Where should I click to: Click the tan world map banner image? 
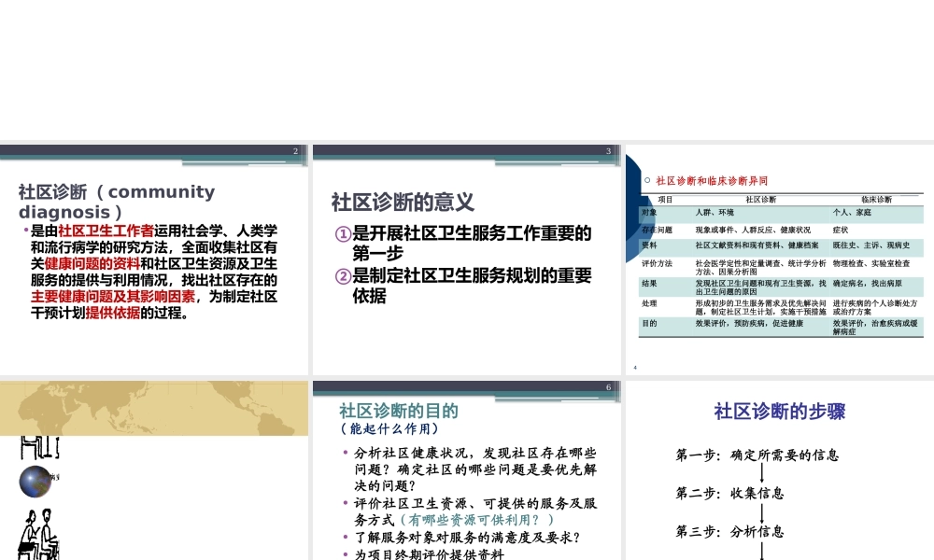click(154, 409)
